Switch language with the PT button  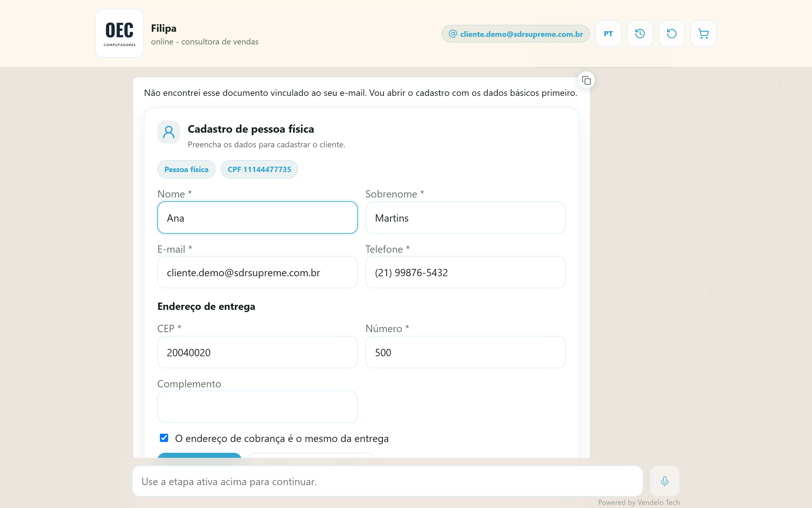coord(608,34)
